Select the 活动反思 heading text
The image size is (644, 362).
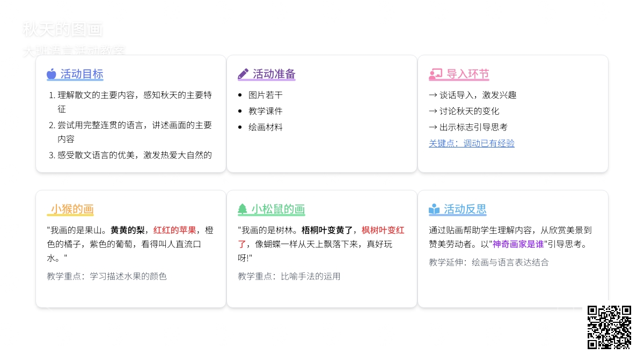[465, 209]
